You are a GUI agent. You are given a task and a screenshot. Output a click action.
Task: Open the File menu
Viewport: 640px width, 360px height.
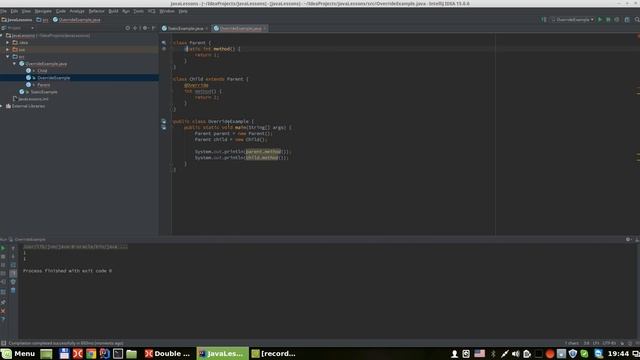pos(3,11)
